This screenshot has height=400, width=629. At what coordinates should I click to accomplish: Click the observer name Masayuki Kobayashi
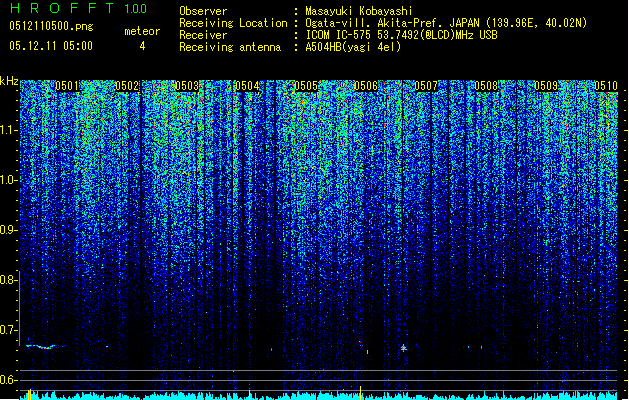click(x=359, y=11)
